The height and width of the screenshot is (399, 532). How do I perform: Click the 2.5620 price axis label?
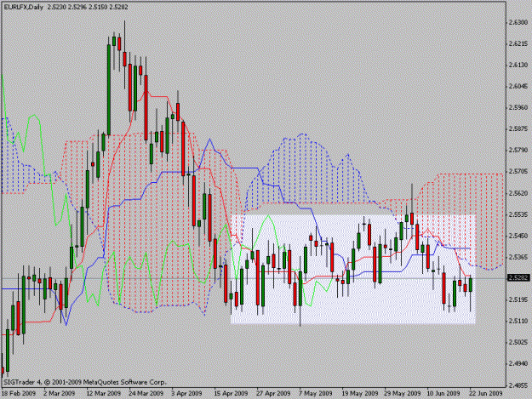tap(518, 193)
